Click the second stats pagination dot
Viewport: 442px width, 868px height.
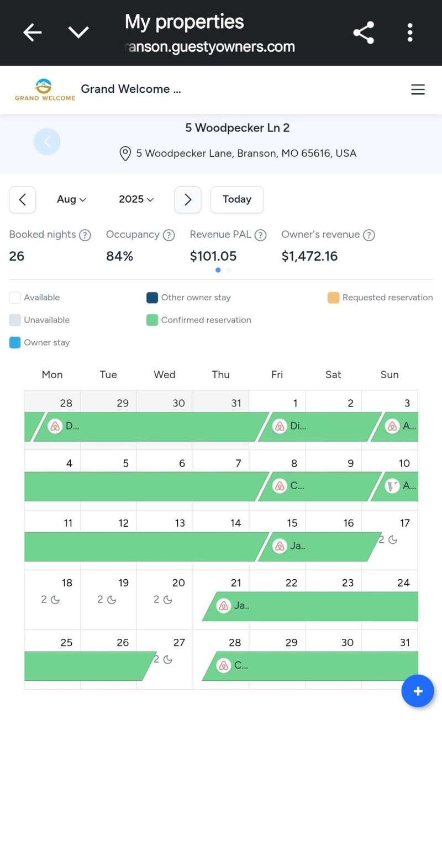pos(229,270)
